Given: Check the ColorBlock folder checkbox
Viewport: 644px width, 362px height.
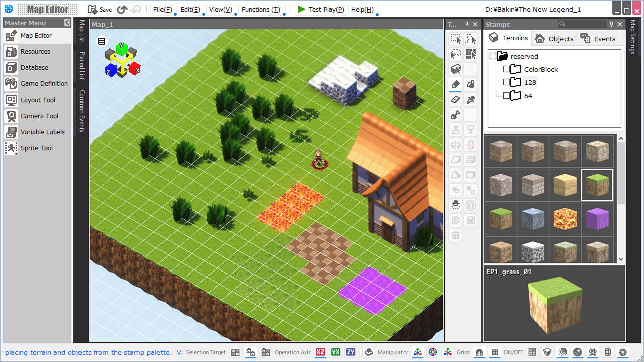Looking at the screenshot, I should [506, 69].
